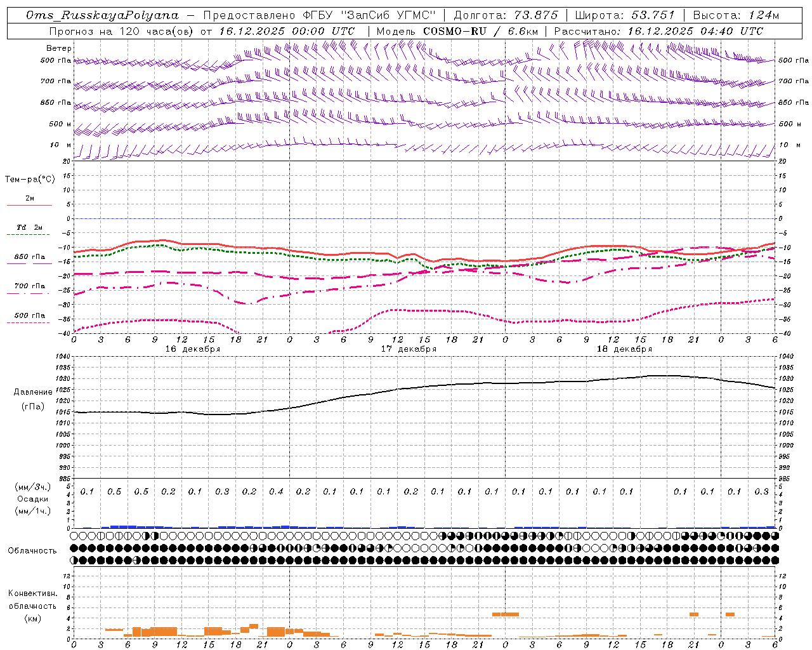Image resolution: width=812 pixels, height=650 pixels.
Task: Click the longitude value 73.875
Action: (x=537, y=15)
